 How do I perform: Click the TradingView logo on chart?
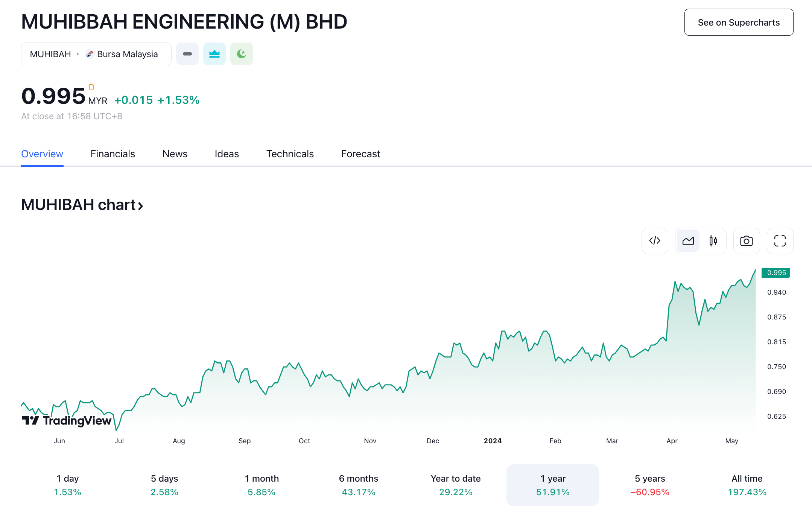click(x=67, y=420)
